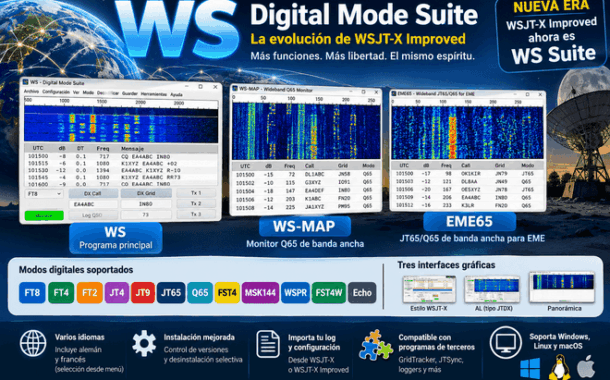
Task: Open the Ayuda menu in WS window
Action: (x=176, y=94)
